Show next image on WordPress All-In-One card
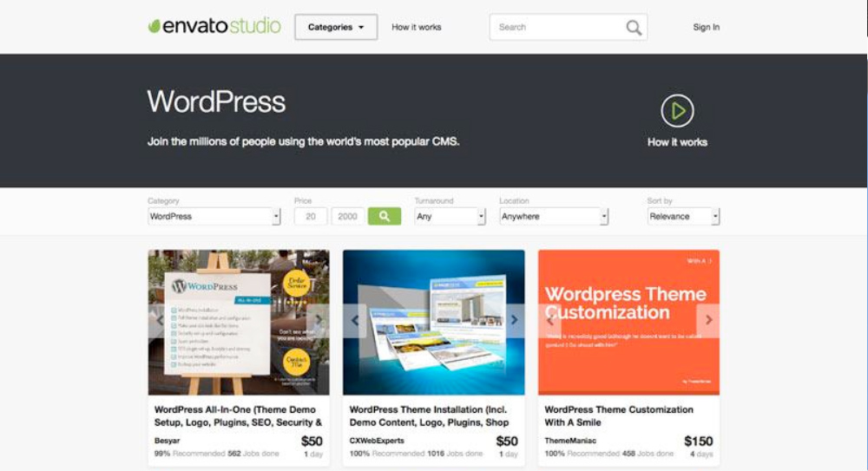The width and height of the screenshot is (868, 471). [319, 320]
